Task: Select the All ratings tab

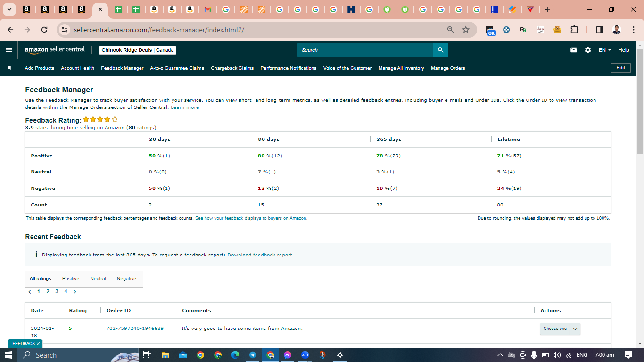Action: click(x=41, y=279)
